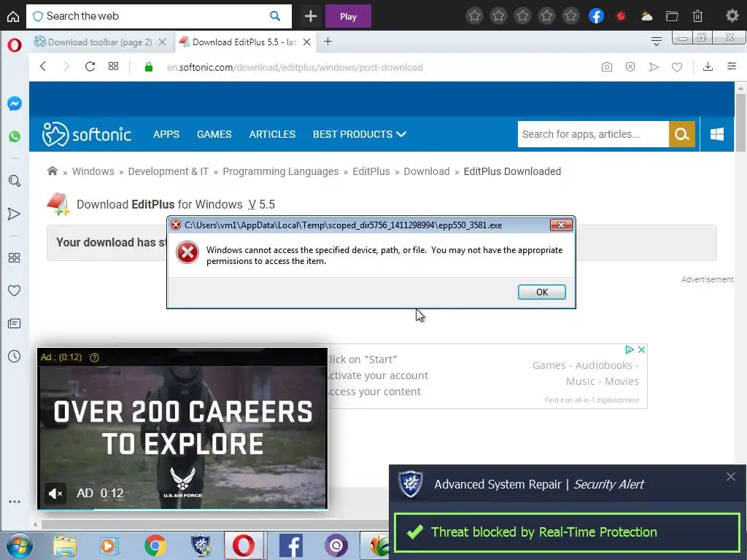
Task: Click OK in the error dialog
Action: [542, 292]
